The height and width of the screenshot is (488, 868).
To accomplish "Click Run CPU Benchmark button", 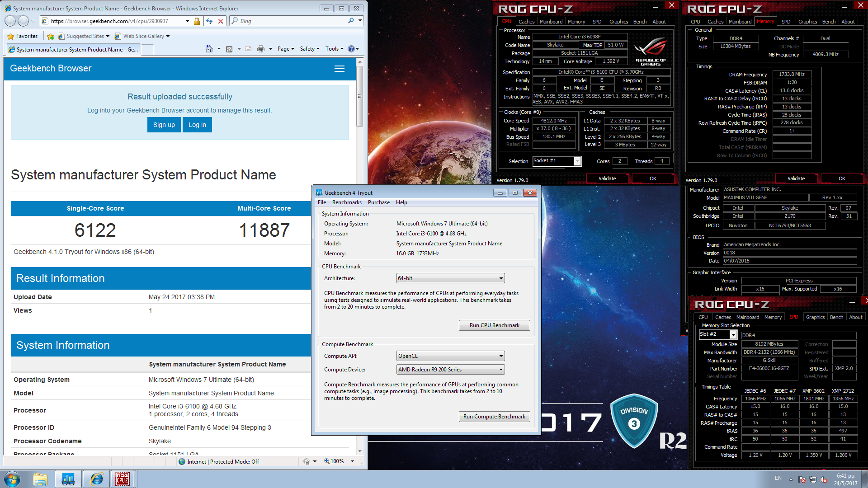I will (x=494, y=325).
